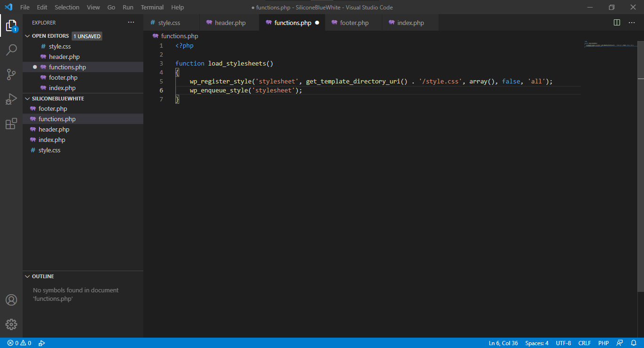This screenshot has height=348, width=644.
Task: Open the Run and Debug view
Action: coord(11,99)
